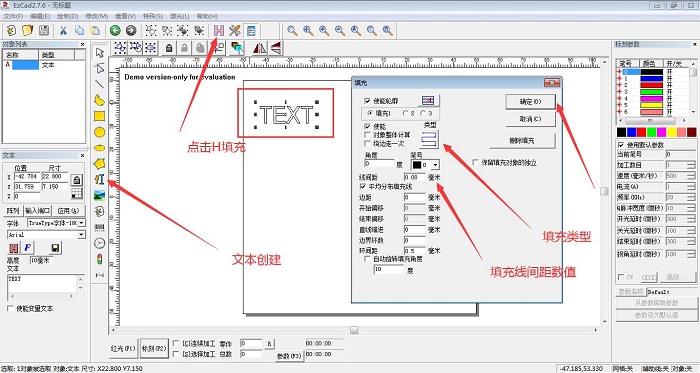700x373 pixels.
Task: Open the 帮助(H) menu
Action: (207, 16)
